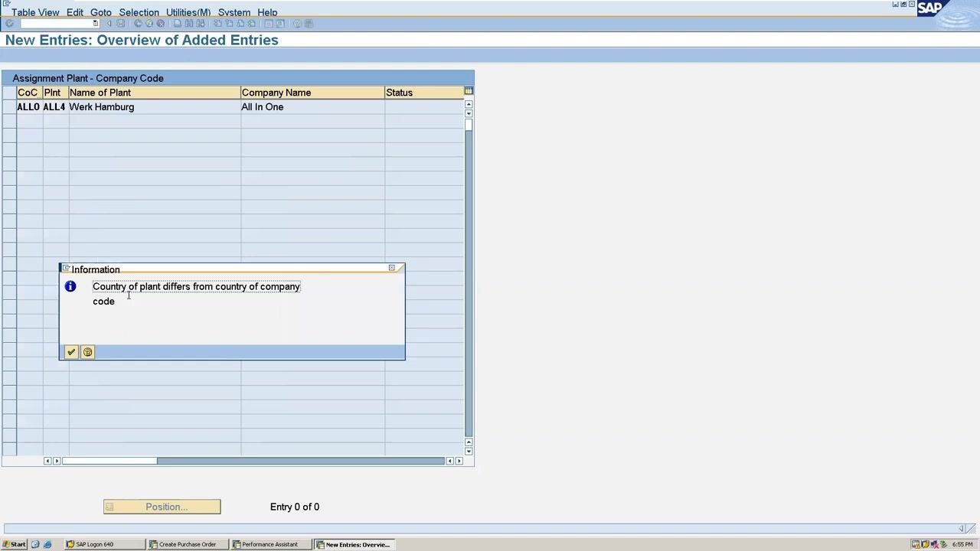Click the Last Page icon
Viewport: 980px width, 551px height.
[251, 24]
